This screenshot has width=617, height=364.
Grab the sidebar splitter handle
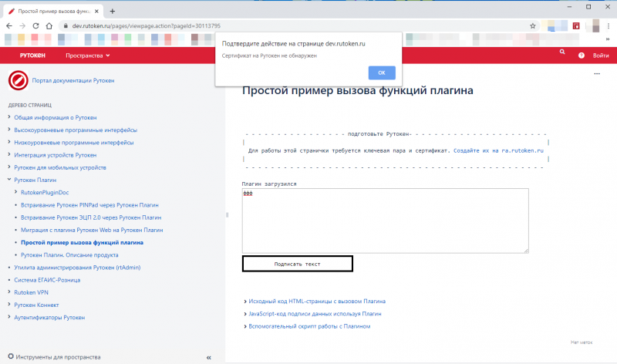pyautogui.click(x=227, y=215)
